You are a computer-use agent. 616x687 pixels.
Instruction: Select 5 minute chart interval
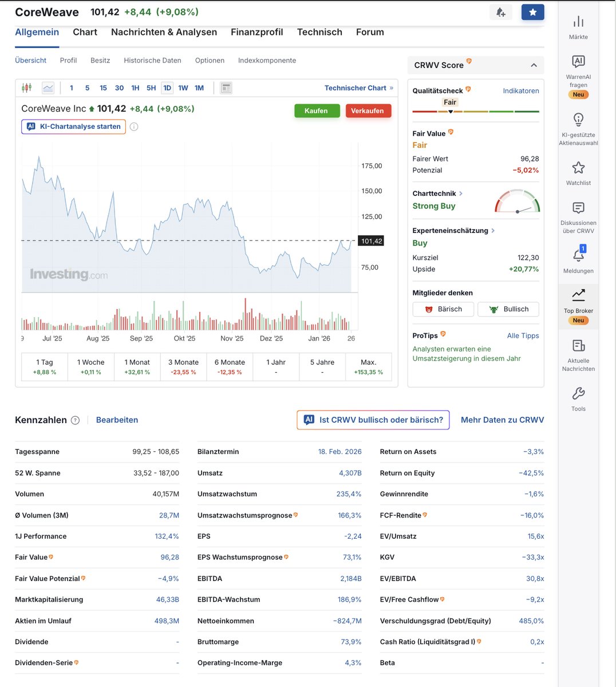(x=87, y=88)
